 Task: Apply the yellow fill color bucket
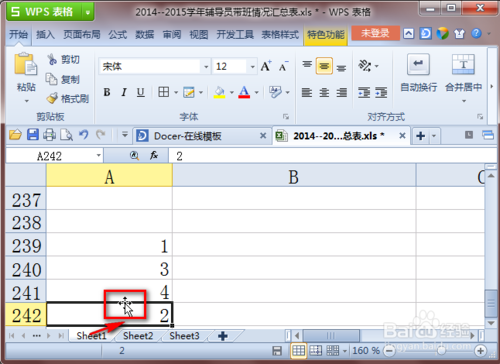click(219, 92)
